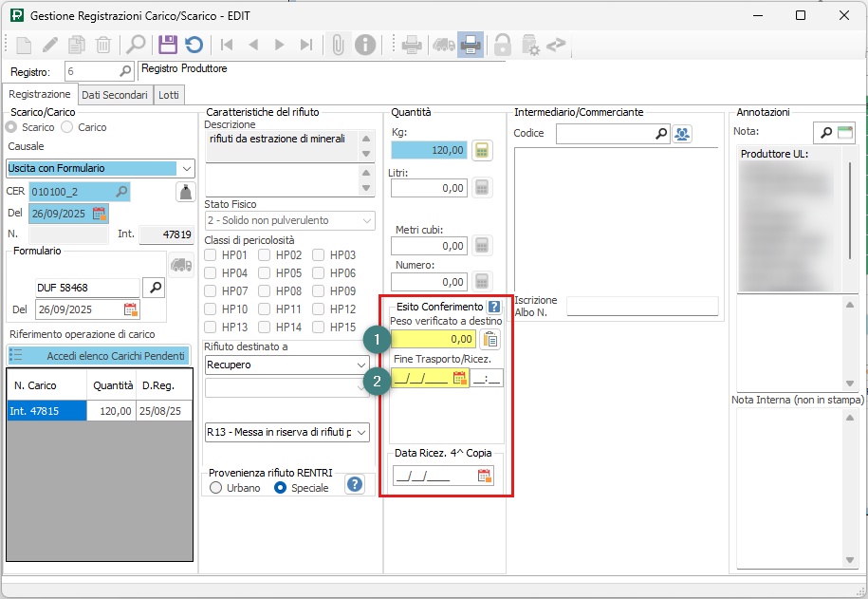Expand the R13 Messa in riserva dropdown
Screen dimensions: 868x599
(360, 433)
